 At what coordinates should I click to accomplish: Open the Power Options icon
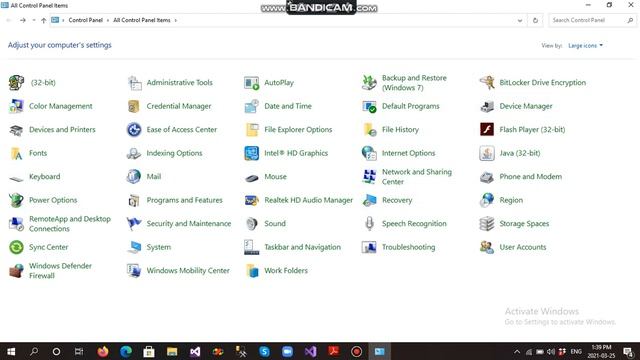(x=16, y=200)
